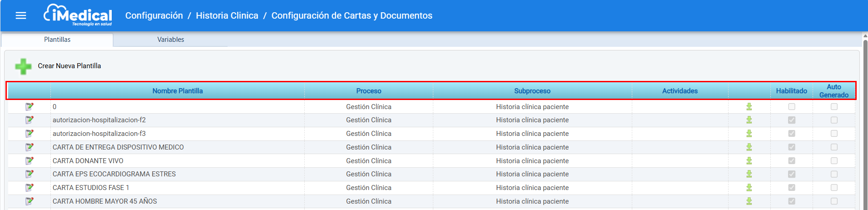Edit the CARTA DONANTE VIVO template
This screenshot has height=210, width=868.
pos(30,161)
